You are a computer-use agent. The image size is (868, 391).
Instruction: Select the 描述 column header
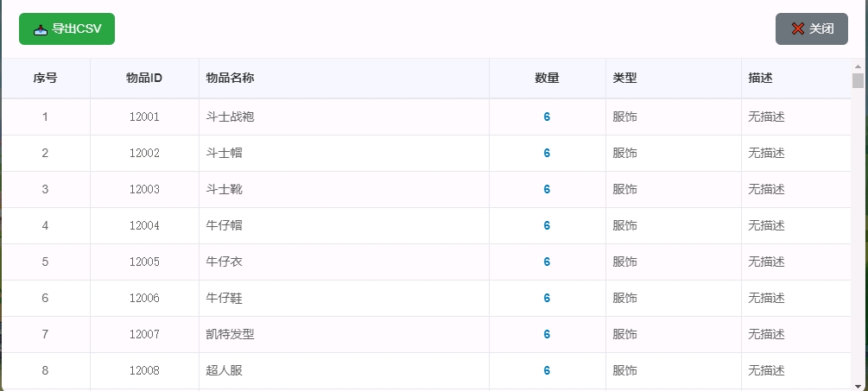(x=796, y=79)
